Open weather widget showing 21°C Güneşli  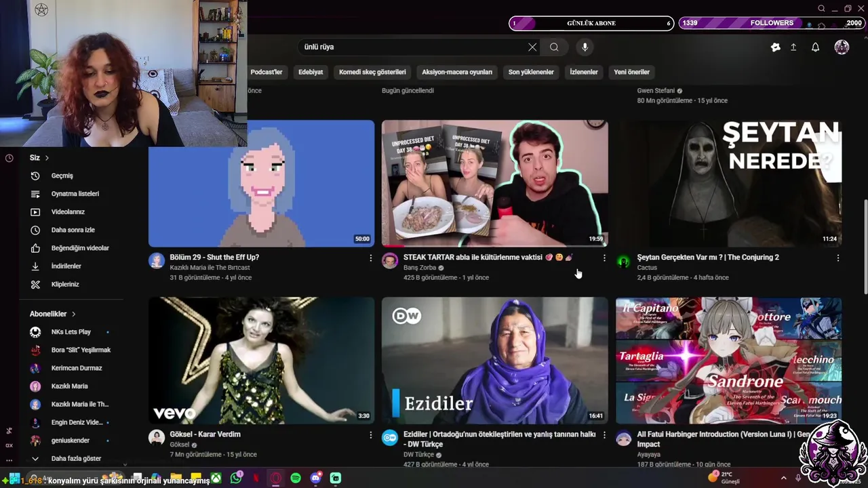coord(724,478)
